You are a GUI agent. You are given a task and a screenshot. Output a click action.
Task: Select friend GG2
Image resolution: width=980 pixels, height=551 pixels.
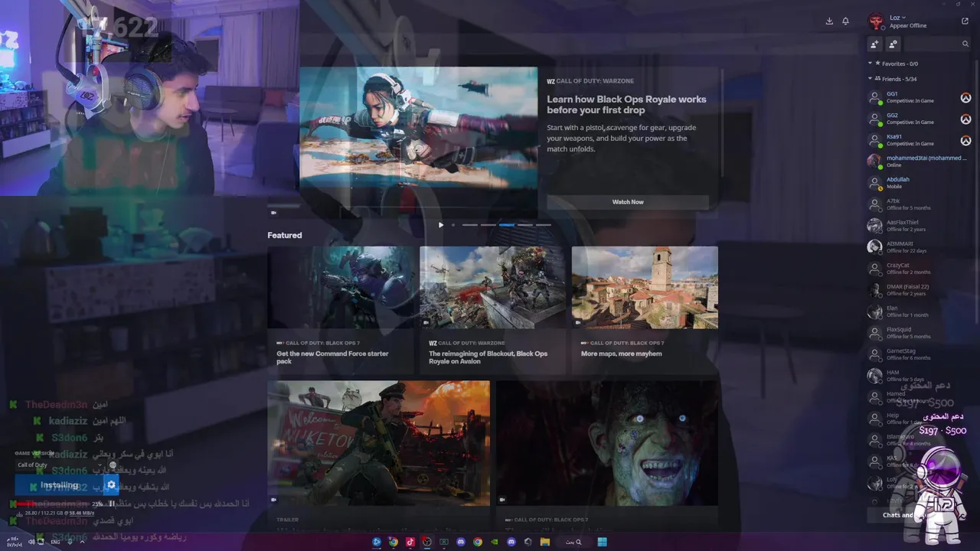919,119
